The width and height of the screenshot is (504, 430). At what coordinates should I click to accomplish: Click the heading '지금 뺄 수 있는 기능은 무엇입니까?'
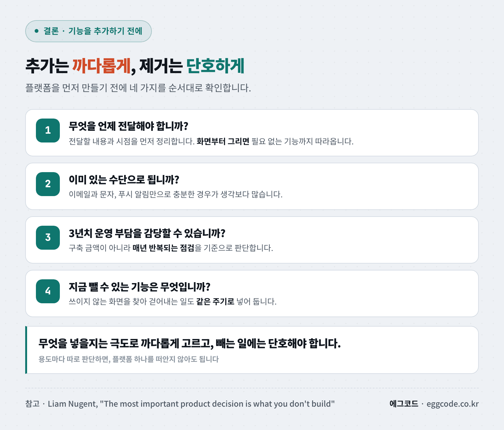pyautogui.click(x=140, y=287)
